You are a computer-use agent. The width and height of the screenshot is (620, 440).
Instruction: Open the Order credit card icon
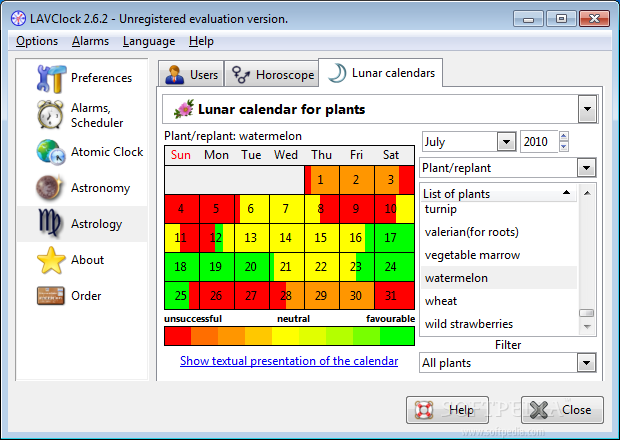coord(51,296)
